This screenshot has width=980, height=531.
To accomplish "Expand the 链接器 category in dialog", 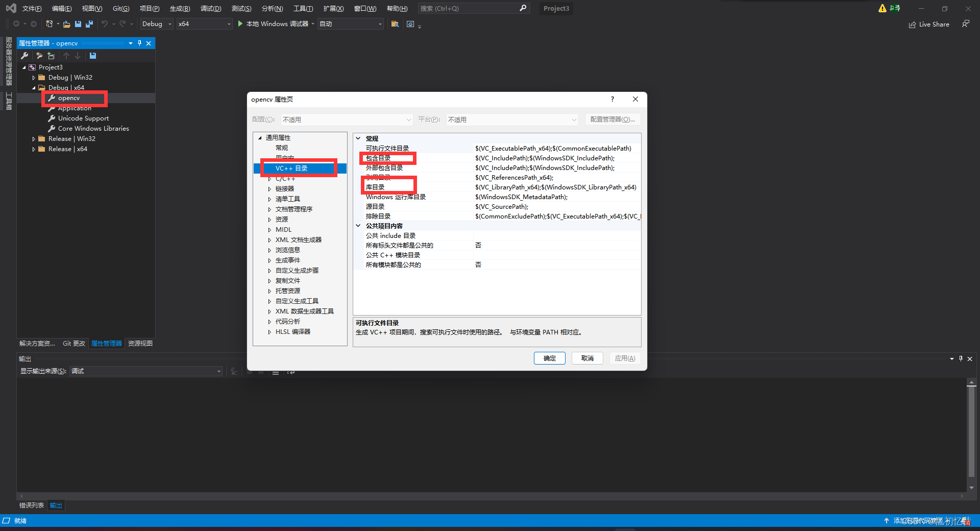I will click(269, 189).
